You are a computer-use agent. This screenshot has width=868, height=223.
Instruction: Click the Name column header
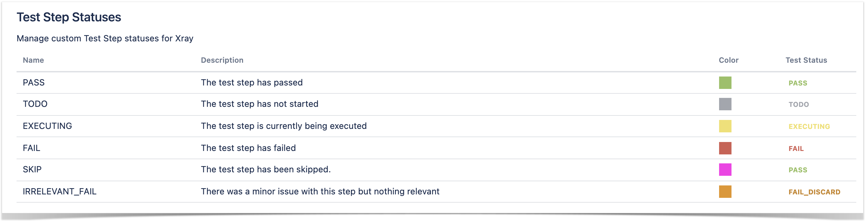coord(33,60)
